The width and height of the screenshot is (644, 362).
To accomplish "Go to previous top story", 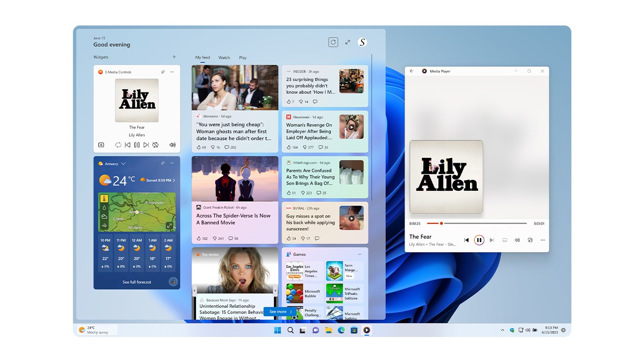I will (194, 291).
